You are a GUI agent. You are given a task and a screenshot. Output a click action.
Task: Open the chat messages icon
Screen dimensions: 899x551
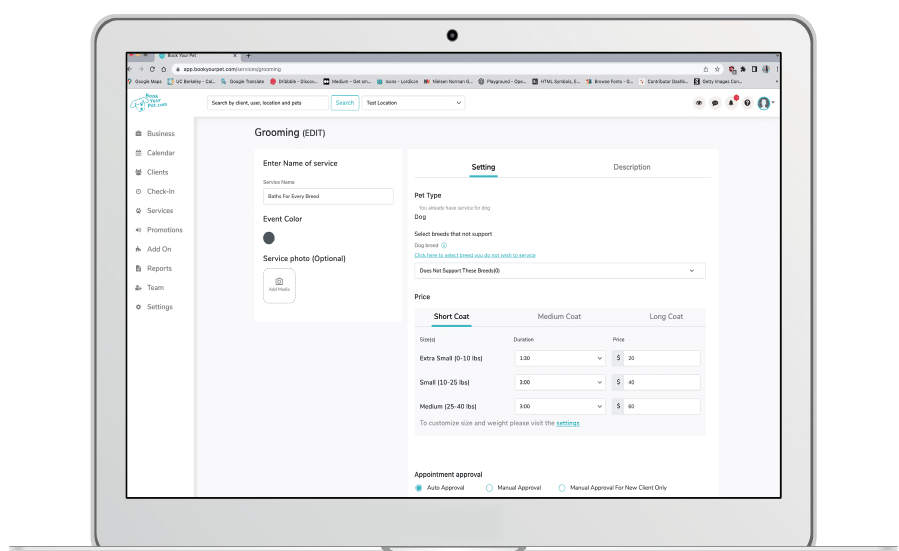pyautogui.click(x=715, y=103)
